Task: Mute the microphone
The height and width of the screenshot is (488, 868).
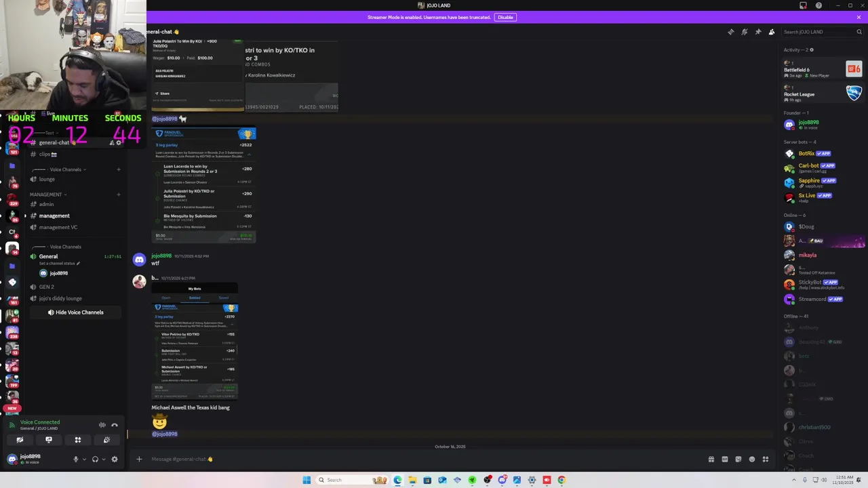Action: (x=76, y=459)
